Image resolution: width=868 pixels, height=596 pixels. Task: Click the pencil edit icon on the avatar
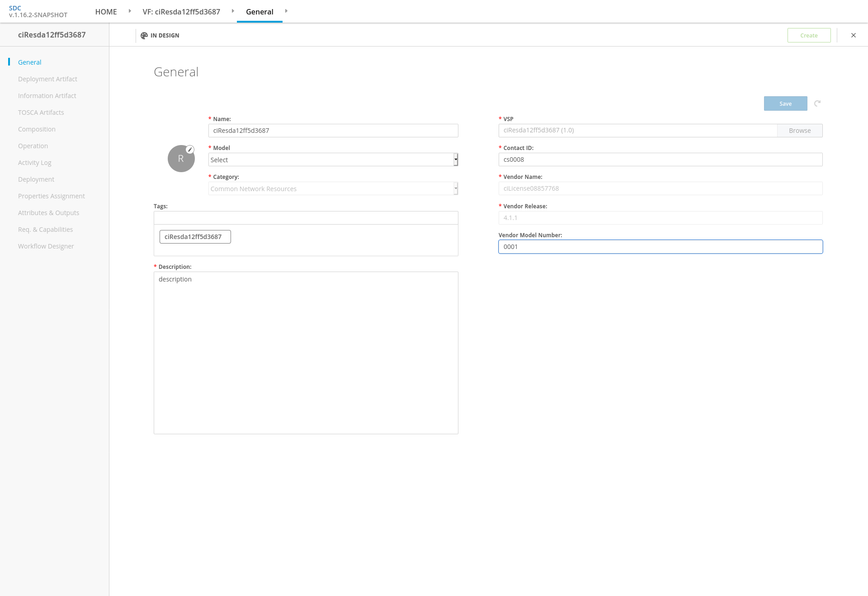click(190, 150)
